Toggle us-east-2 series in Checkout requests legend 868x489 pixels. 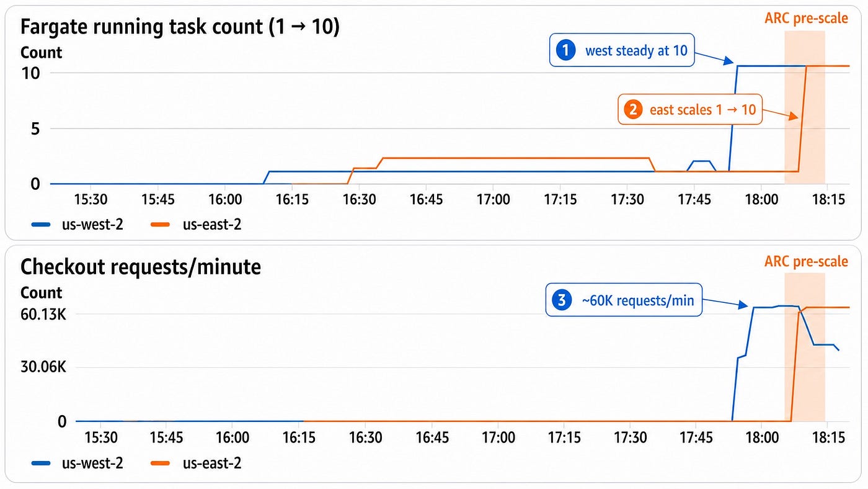(x=195, y=462)
